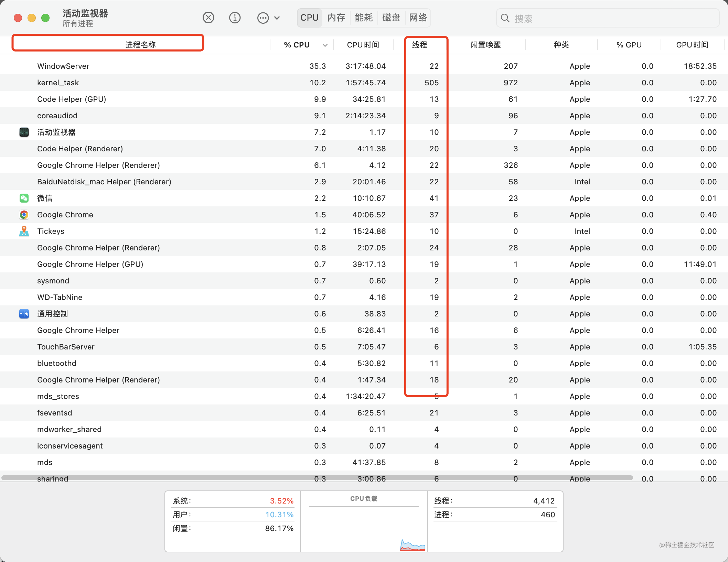Screen dimensions: 728x562
Task: Click the CPU 负载 graph
Action: [364, 521]
